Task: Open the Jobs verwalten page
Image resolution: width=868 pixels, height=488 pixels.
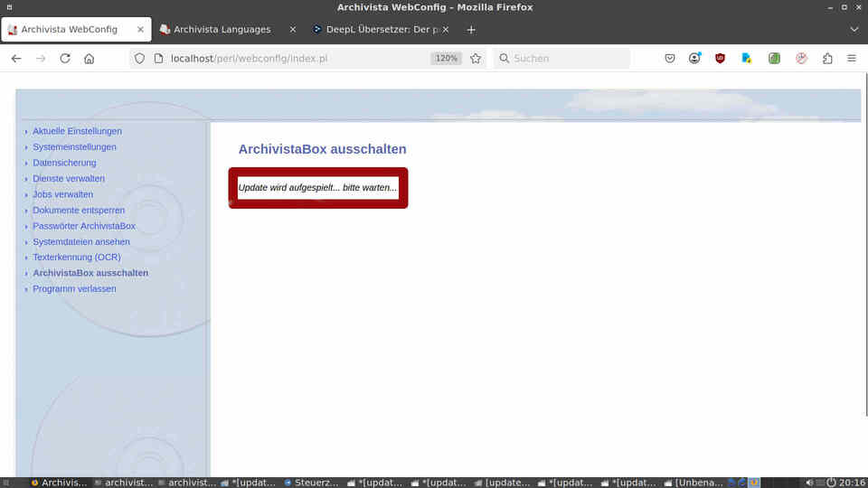Action: coord(62,194)
